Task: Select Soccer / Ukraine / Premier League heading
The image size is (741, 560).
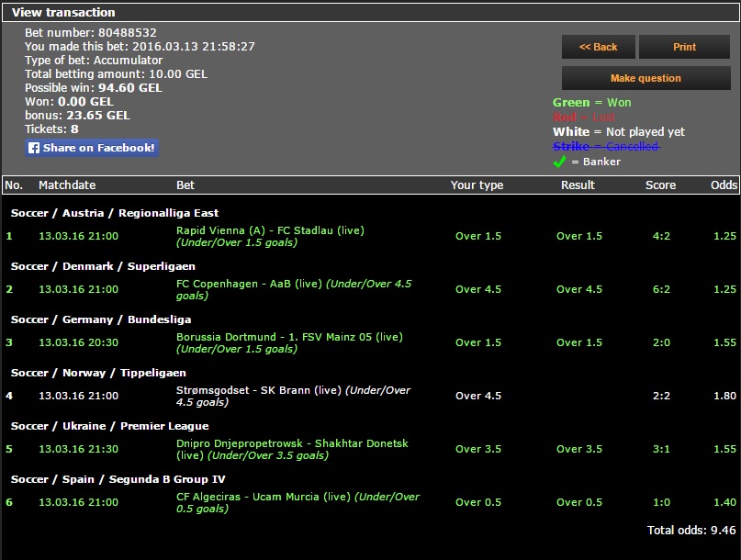Action: [x=109, y=426]
